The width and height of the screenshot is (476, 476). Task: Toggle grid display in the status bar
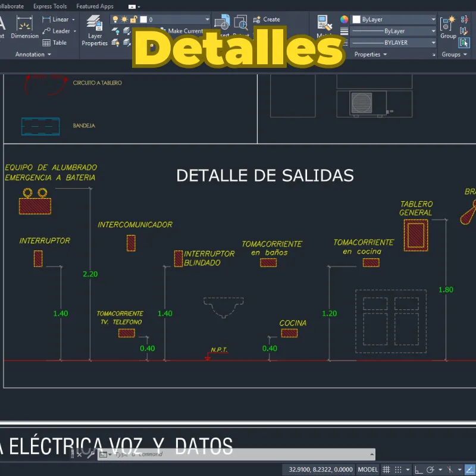[386, 469]
